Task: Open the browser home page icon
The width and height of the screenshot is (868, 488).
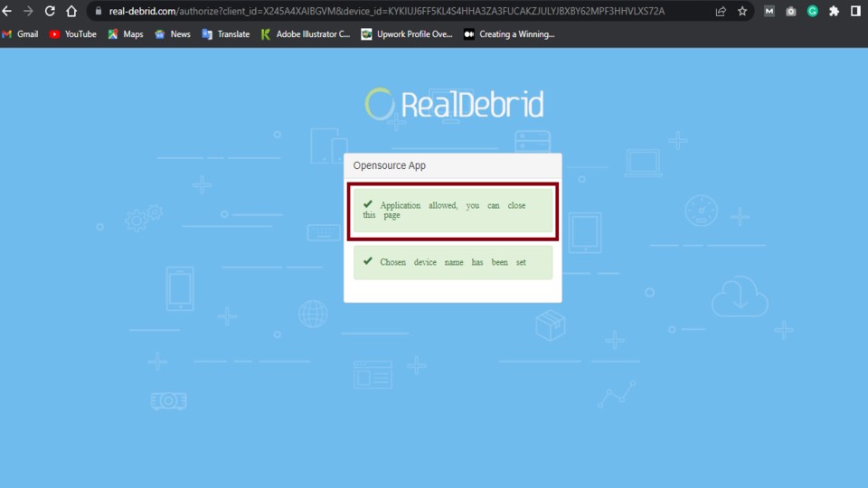Action: pos(71,11)
